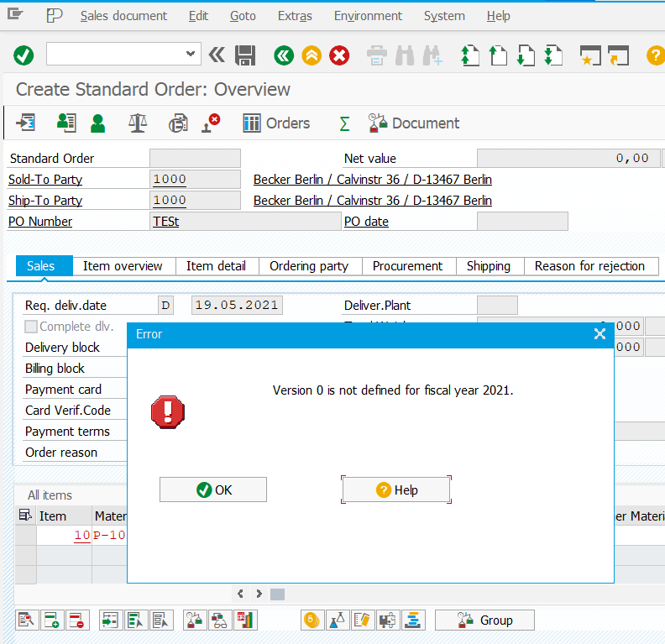Screen dimensions: 665x644
Task: Click the bar chart icon at the bottom toolbar
Action: 245,620
